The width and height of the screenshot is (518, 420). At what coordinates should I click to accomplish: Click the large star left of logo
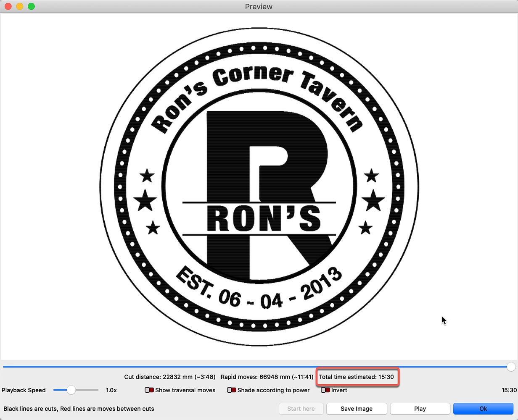pyautogui.click(x=145, y=201)
